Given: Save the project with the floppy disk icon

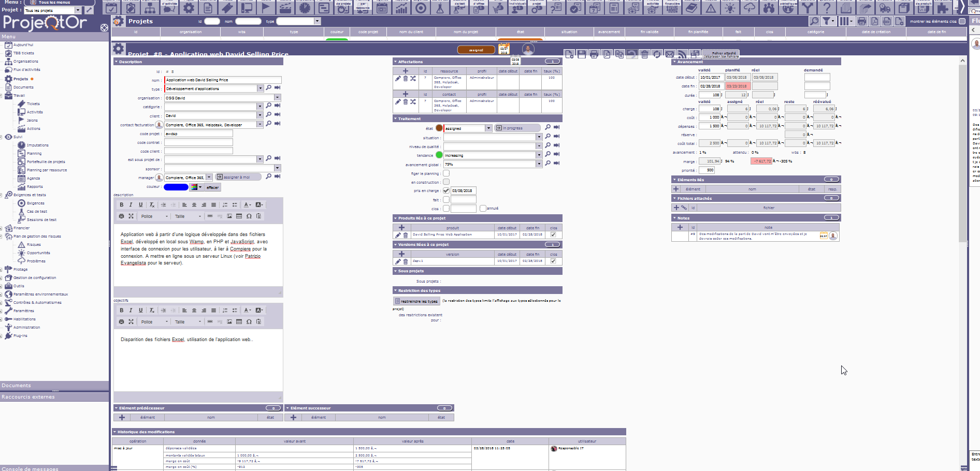Looking at the screenshot, I should click(582, 54).
